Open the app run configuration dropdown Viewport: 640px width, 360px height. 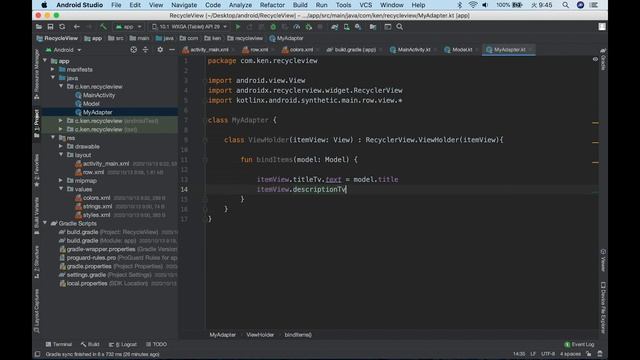click(129, 27)
